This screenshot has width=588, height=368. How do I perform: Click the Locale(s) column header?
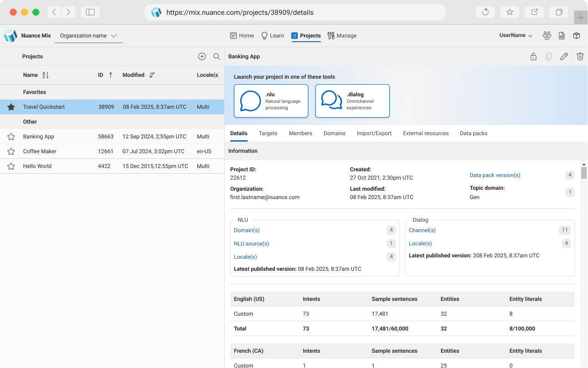(208, 75)
